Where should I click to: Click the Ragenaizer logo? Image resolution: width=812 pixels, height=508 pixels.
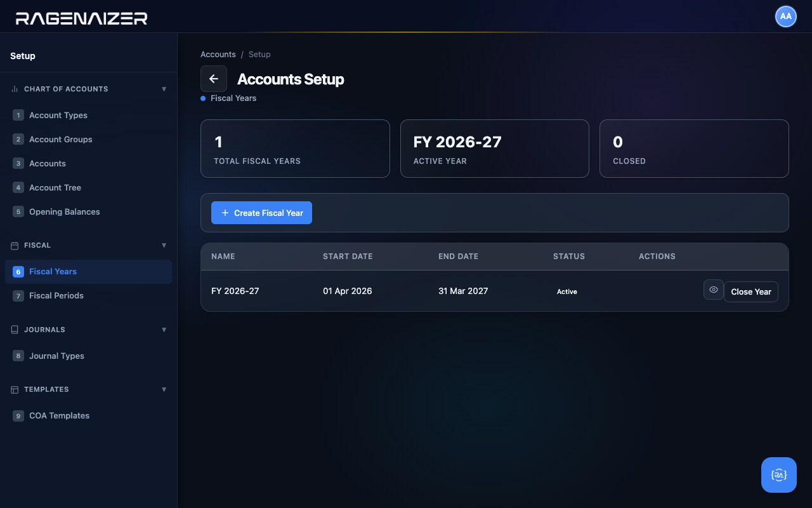82,18
